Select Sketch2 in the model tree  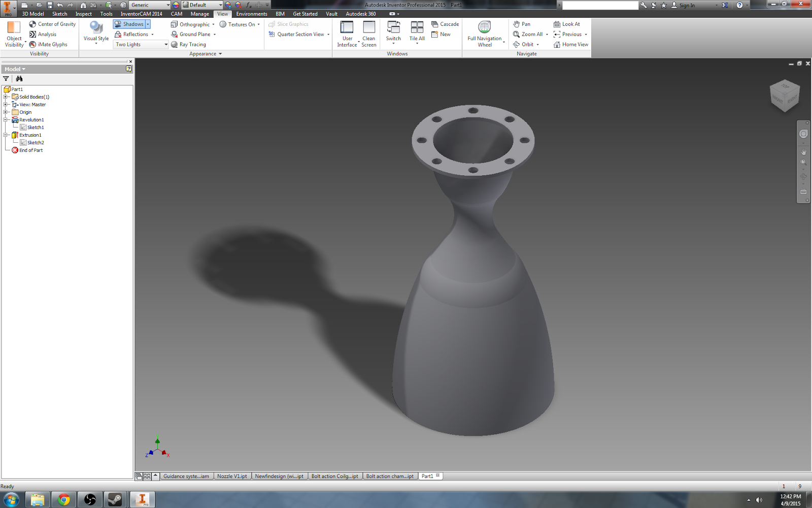click(31, 142)
